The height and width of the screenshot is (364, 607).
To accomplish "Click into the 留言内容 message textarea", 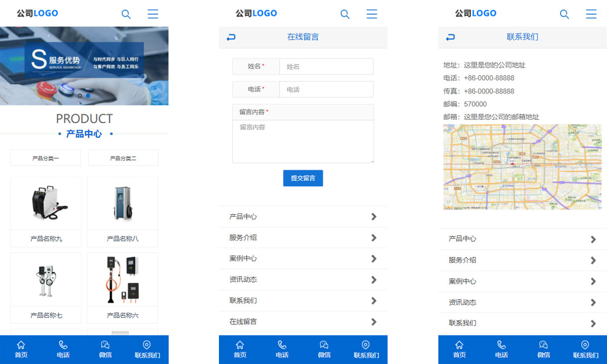I will pyautogui.click(x=303, y=141).
